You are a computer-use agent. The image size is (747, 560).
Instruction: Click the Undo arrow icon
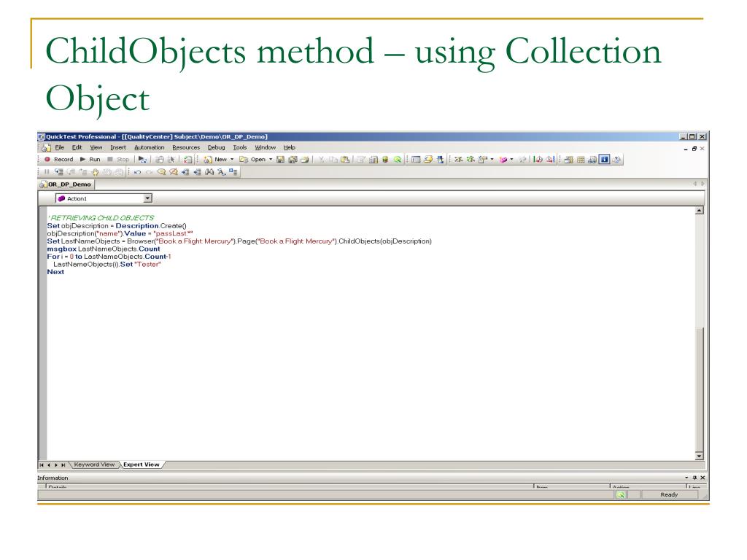(x=138, y=173)
